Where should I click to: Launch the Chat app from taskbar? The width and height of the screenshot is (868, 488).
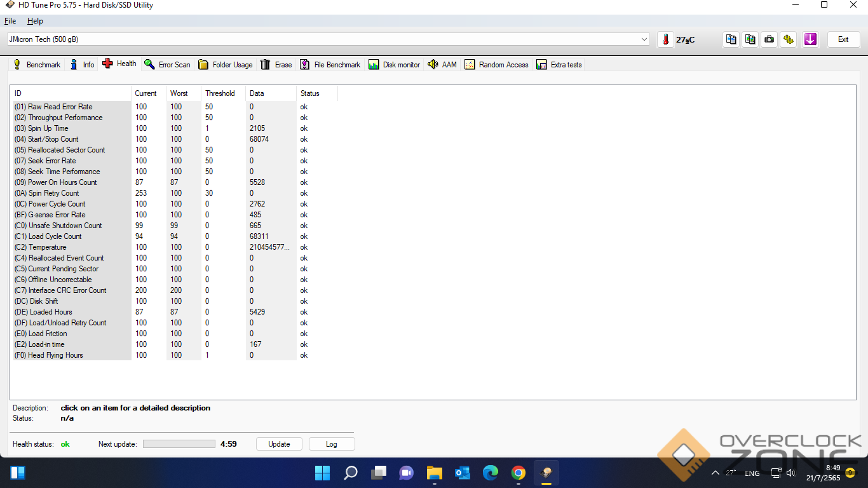pyautogui.click(x=407, y=473)
